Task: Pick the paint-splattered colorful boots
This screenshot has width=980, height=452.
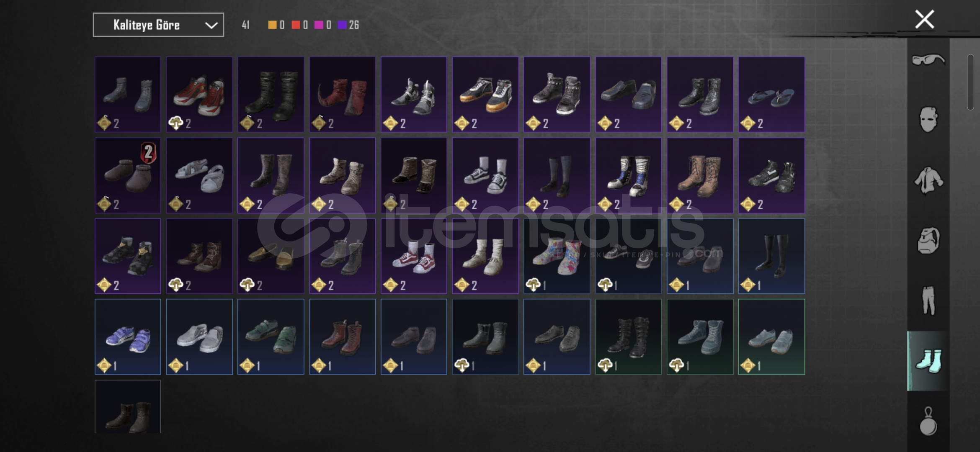Action: (x=557, y=256)
